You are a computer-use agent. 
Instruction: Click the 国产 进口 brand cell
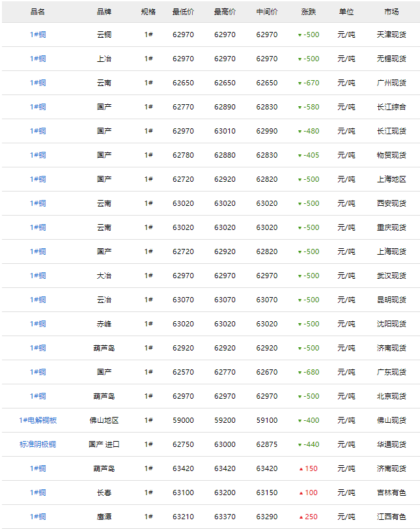click(104, 444)
